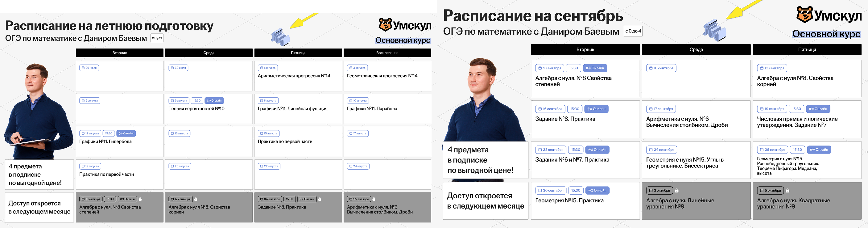This screenshot has width=868, height=228.
Task: Open the "Теория вероятностей №10" lesson card
Action: [209, 109]
